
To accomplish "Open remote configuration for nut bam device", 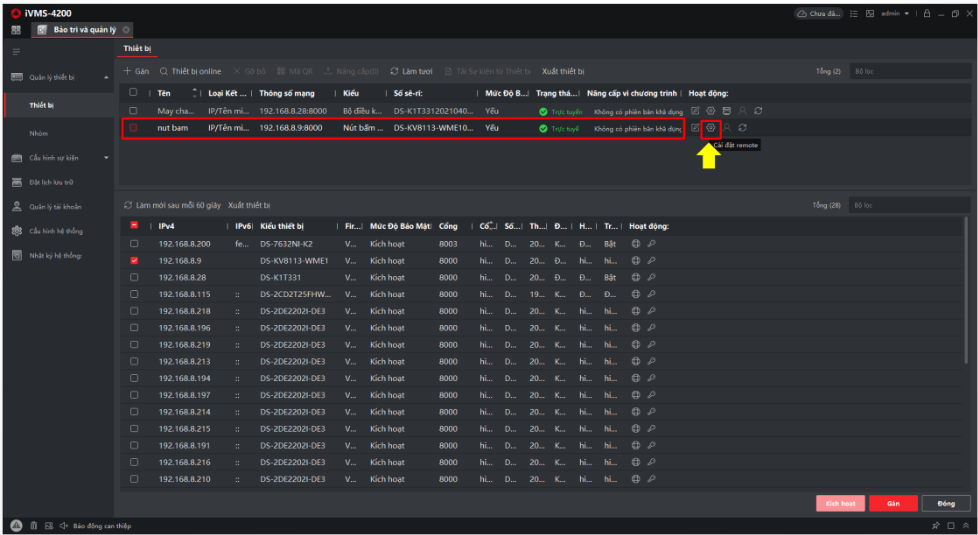I will (x=711, y=128).
